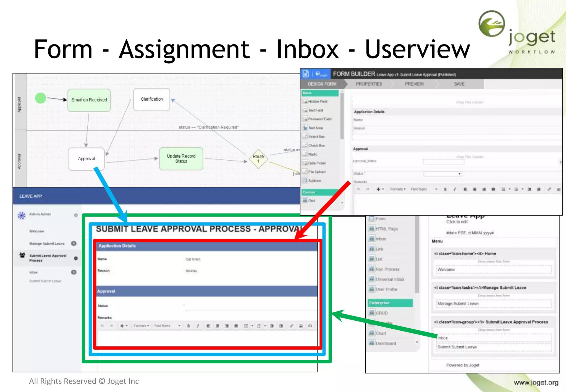Select the Date Picker element icon
This screenshot has width=566, height=392.
pos(305,163)
